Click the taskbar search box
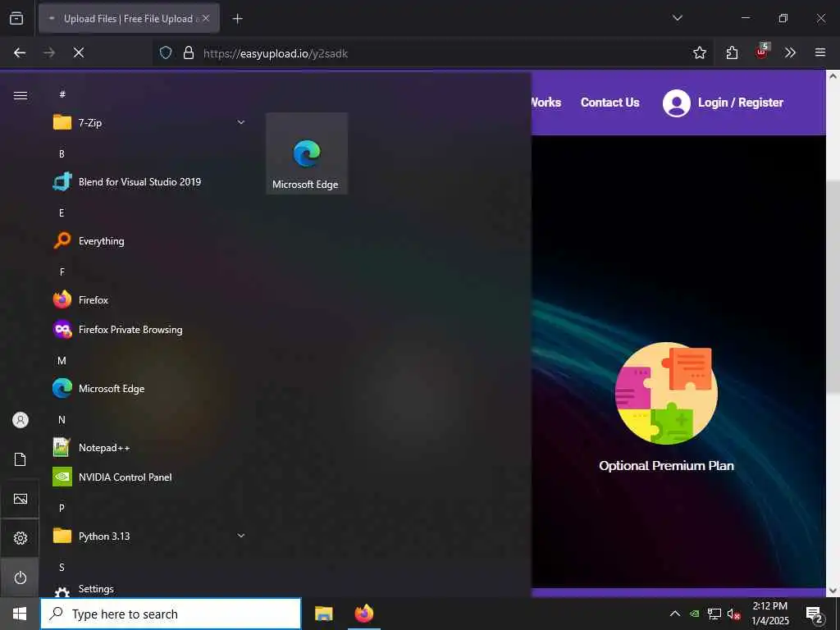The height and width of the screenshot is (630, 840). pos(171,614)
